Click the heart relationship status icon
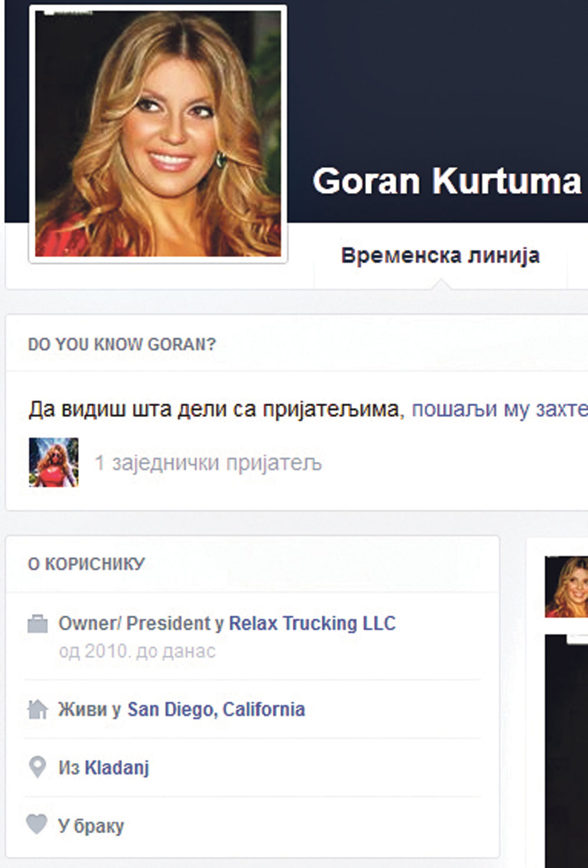The width and height of the screenshot is (588, 868). [36, 824]
